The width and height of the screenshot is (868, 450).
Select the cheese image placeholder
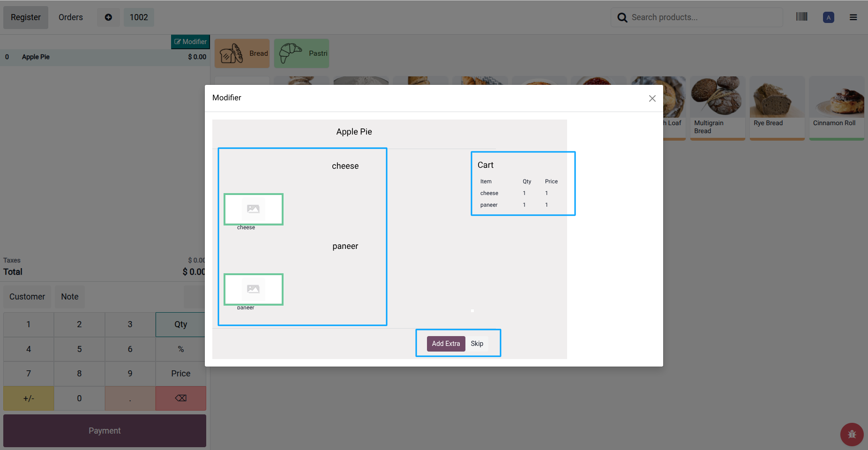pos(253,209)
